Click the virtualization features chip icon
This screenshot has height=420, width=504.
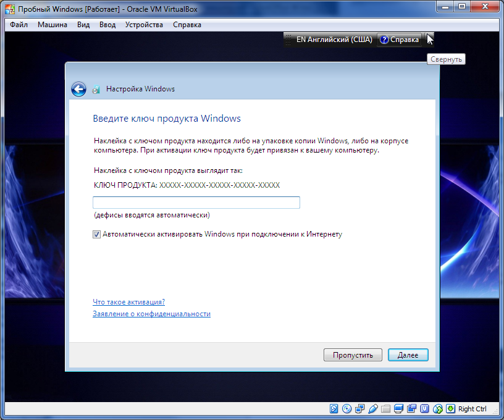tap(424, 408)
